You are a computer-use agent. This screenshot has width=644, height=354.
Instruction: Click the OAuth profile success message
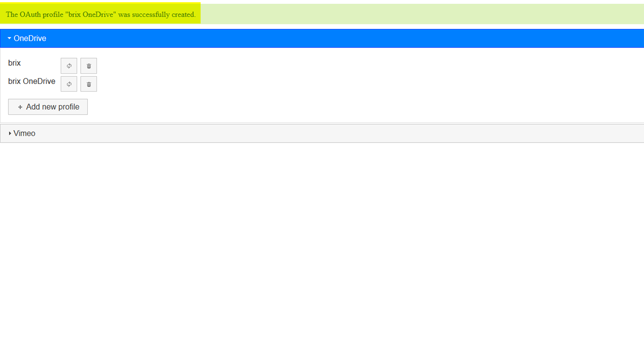coord(101,14)
